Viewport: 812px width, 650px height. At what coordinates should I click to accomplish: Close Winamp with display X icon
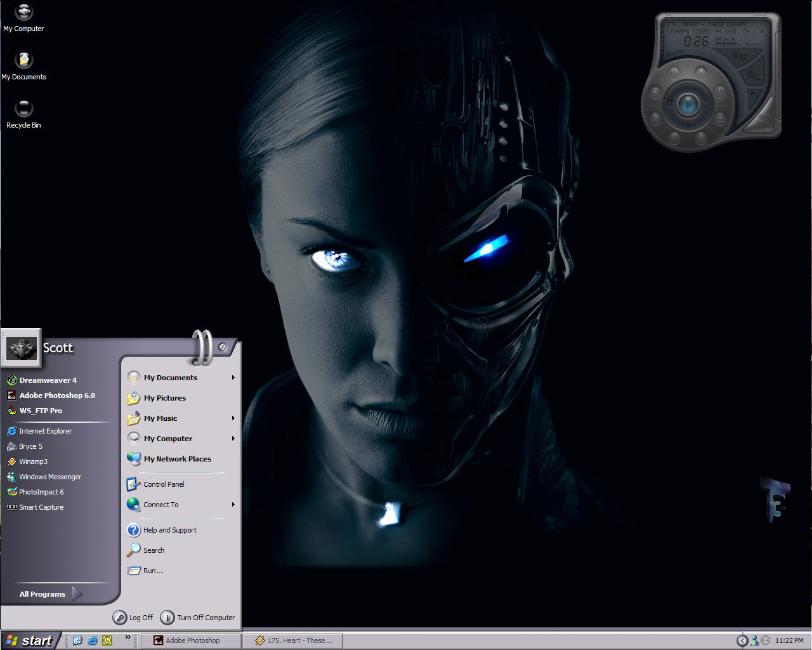coord(762,32)
